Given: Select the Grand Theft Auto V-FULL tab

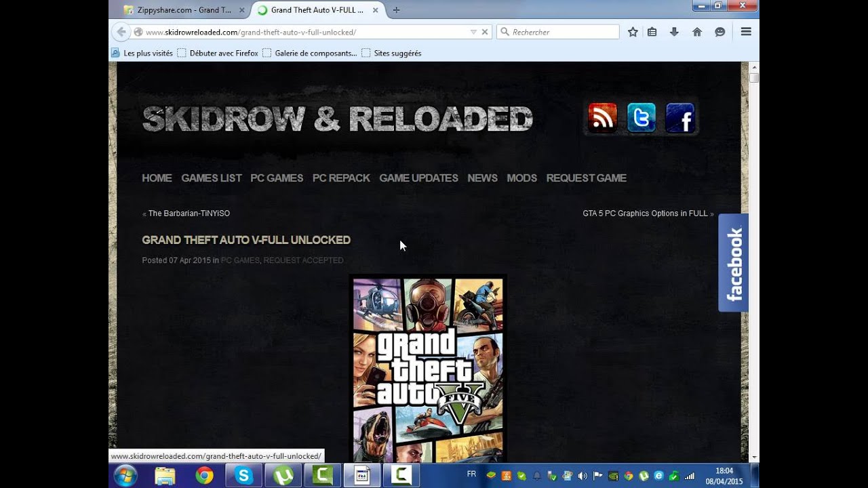Looking at the screenshot, I should coord(318,10).
